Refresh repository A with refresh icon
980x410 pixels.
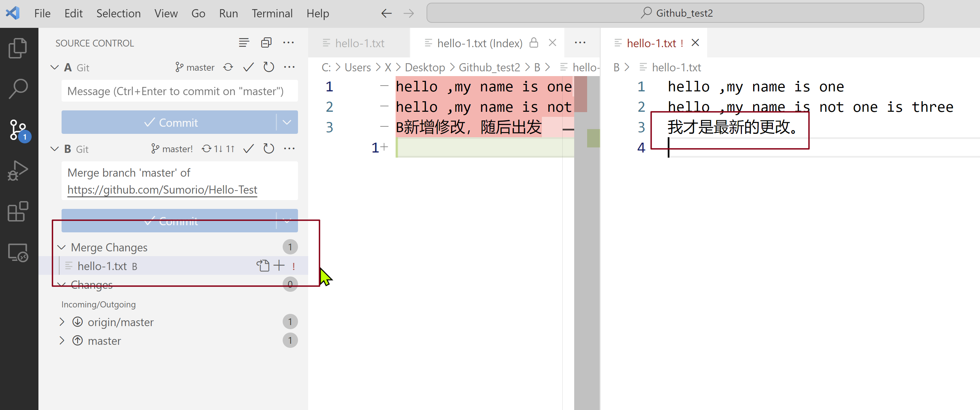[269, 67]
